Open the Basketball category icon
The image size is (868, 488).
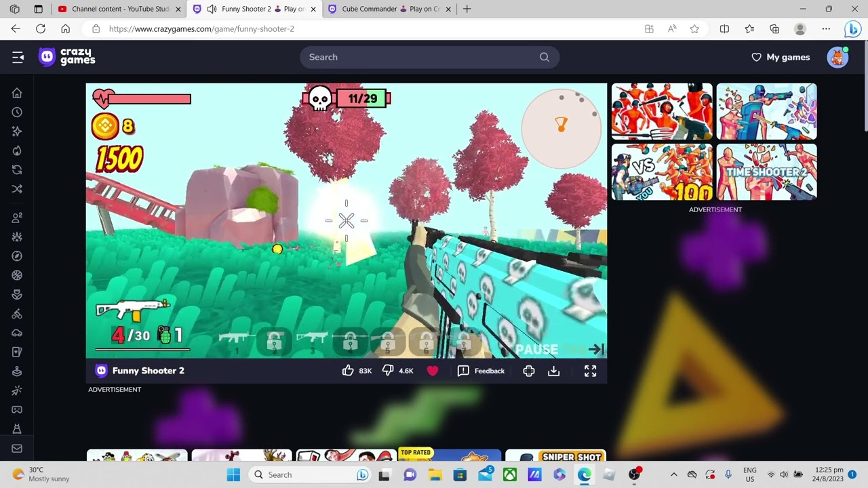17,275
